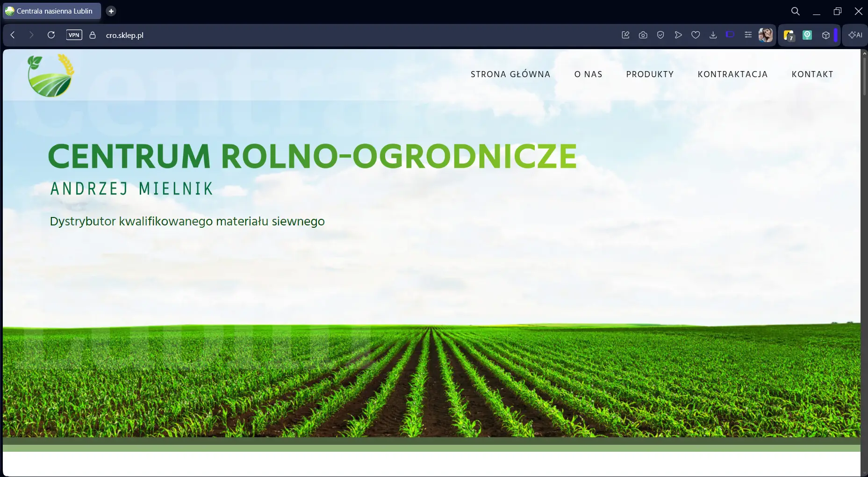Open the green lightbulb extension icon
Viewport: 868px width, 477px height.
[807, 35]
